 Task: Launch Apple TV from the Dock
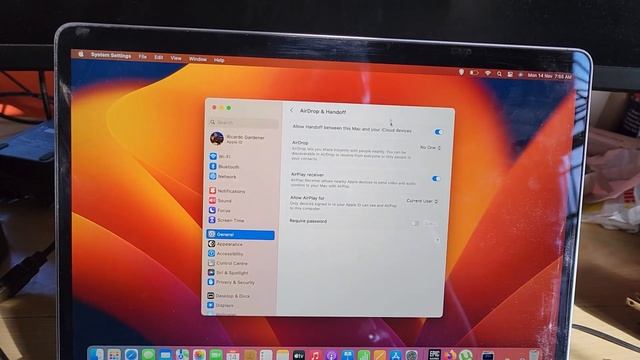point(299,356)
